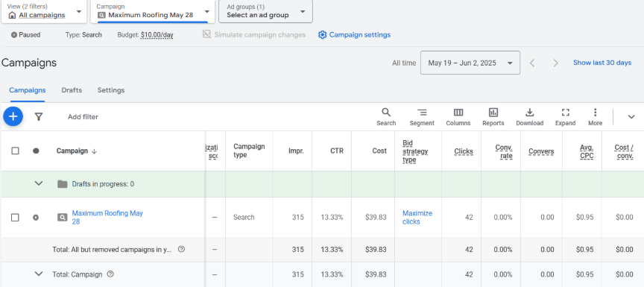Sort by the Cost / conv. column header
This screenshot has width=644, height=287.
point(624,151)
